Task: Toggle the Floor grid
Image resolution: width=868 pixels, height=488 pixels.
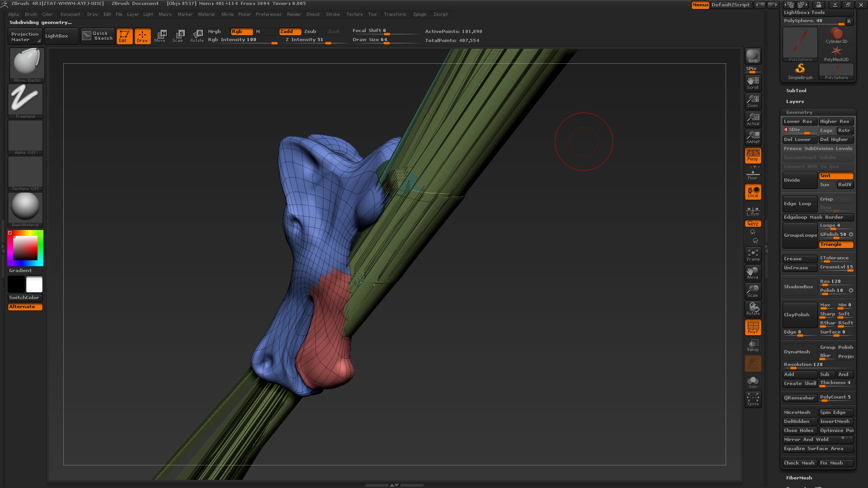Action: 752,174
